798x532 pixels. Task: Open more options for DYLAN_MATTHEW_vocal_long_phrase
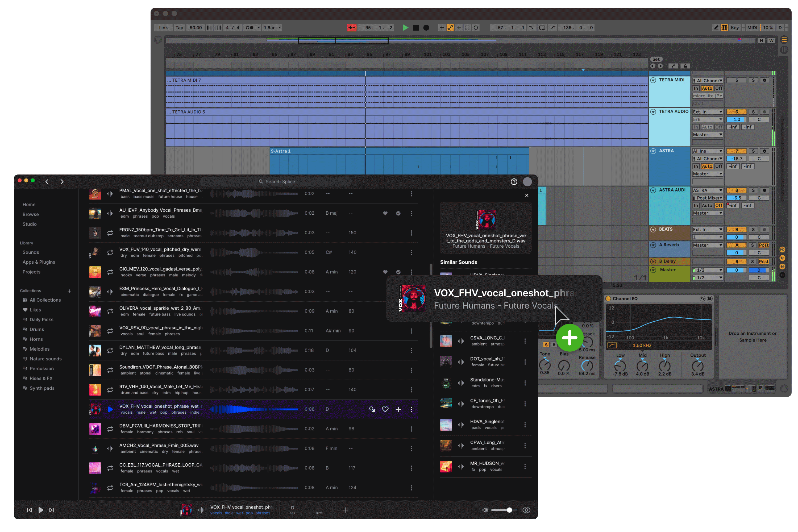pyautogui.click(x=411, y=351)
